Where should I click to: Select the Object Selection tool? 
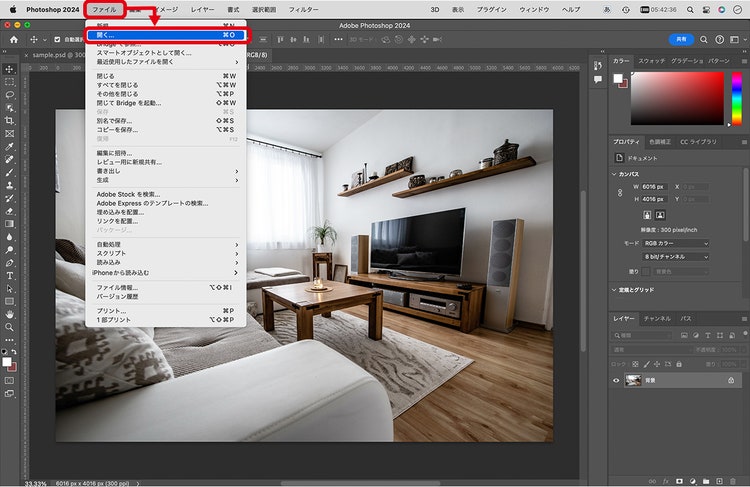[x=9, y=108]
